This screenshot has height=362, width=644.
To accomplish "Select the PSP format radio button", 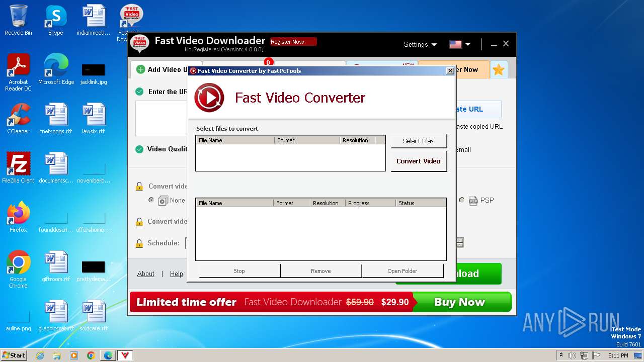I will pos(461,200).
